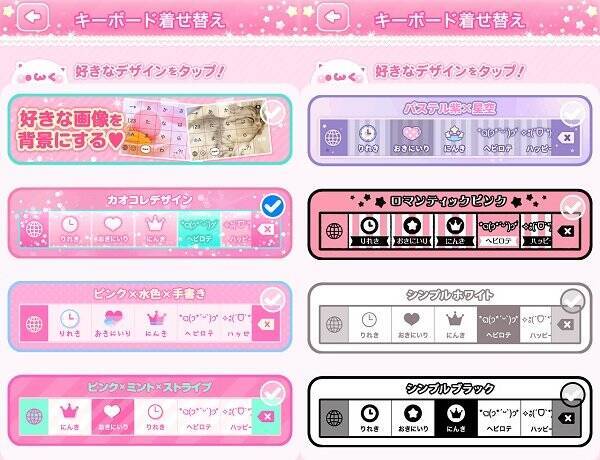Click the delete key in ロマンティックピンク theme
600x460 pixels.
(x=567, y=231)
